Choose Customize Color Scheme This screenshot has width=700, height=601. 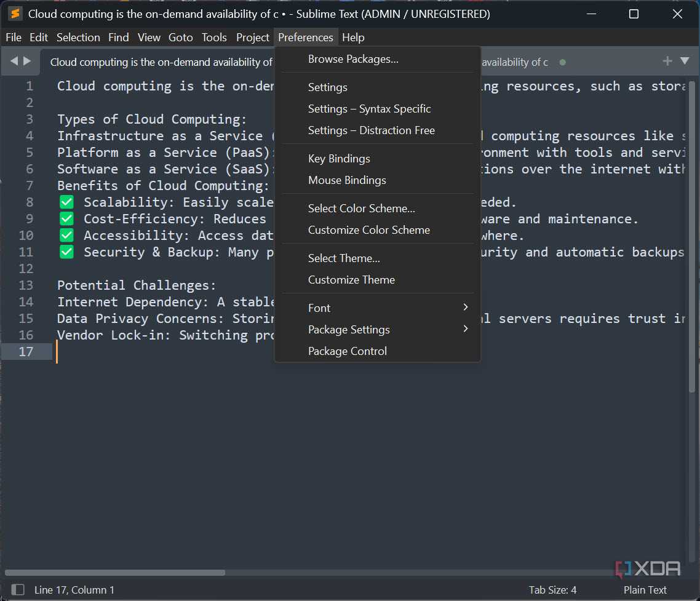click(377, 229)
